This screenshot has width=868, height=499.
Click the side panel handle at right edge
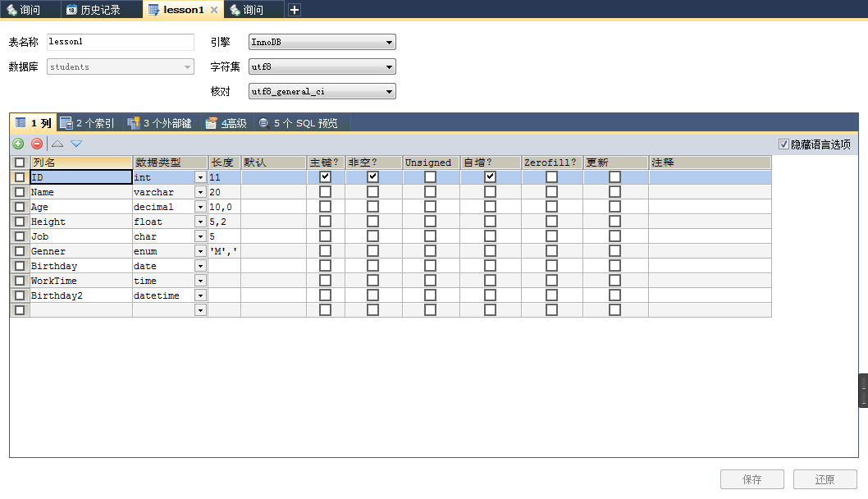click(863, 391)
